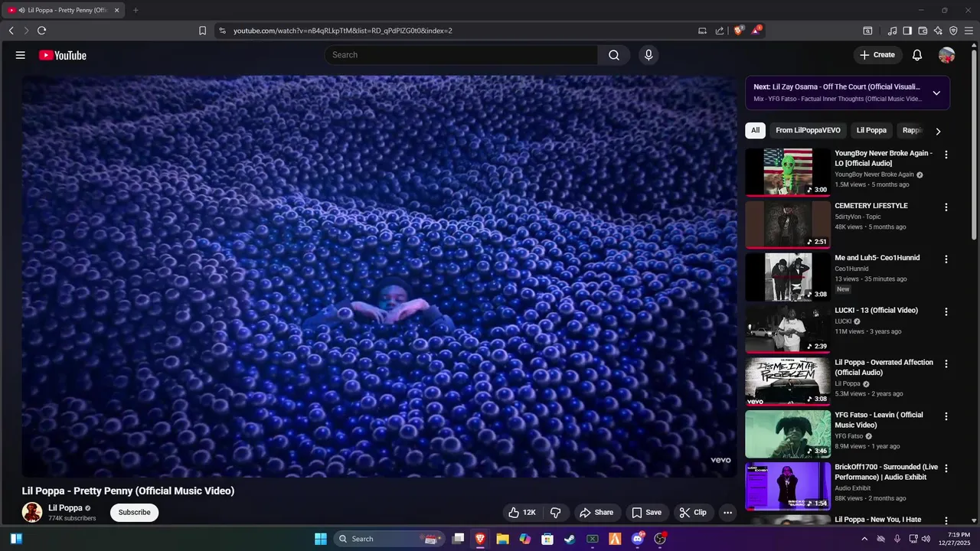
Task: Open YouTube notifications bell
Action: coord(917,55)
